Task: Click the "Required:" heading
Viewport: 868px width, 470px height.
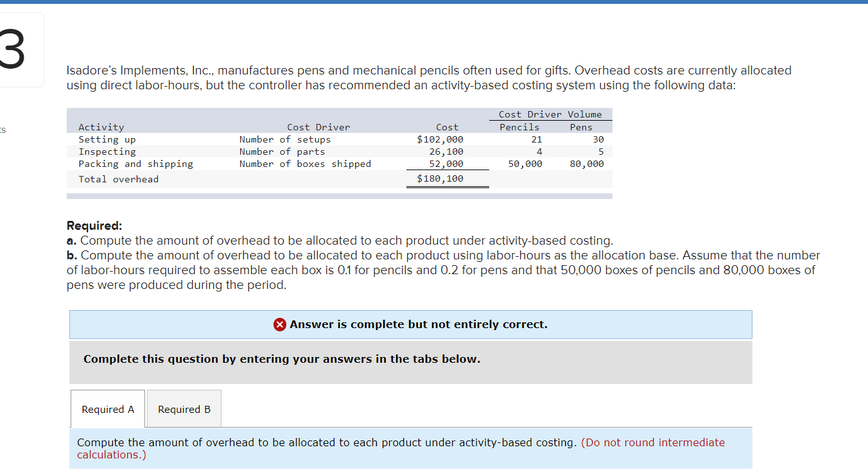Action: click(x=94, y=225)
